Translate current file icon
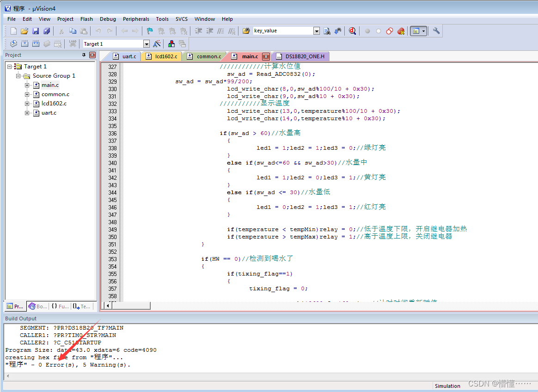The height and width of the screenshot is (392, 538). tap(13, 43)
